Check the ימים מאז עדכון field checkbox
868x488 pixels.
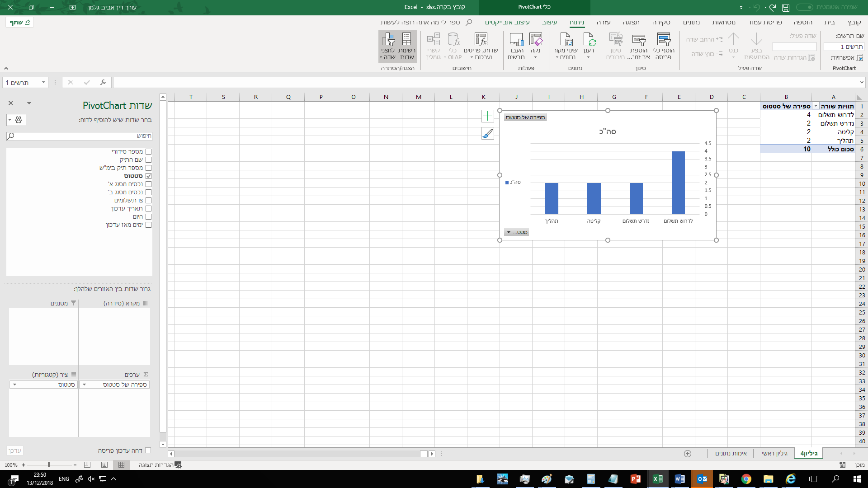(148, 225)
